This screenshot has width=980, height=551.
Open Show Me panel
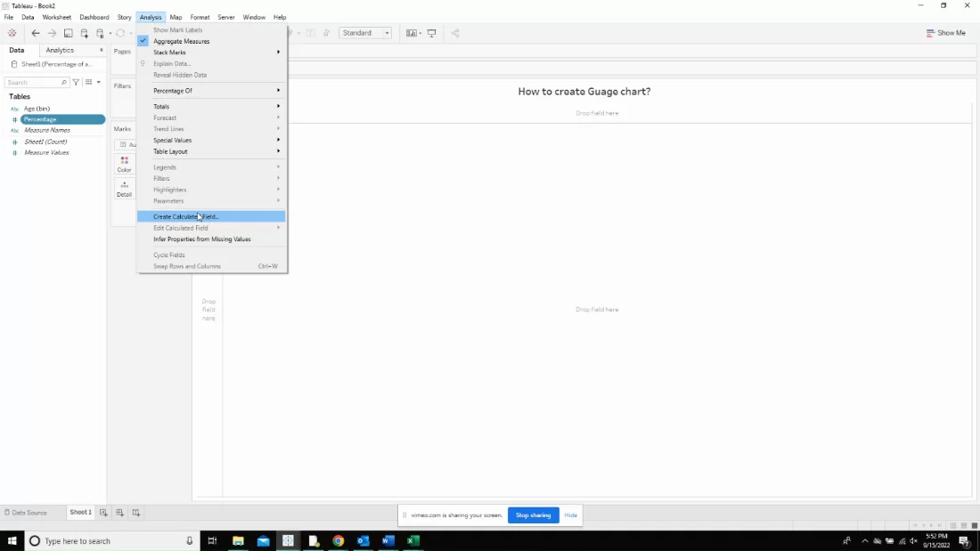tap(945, 33)
